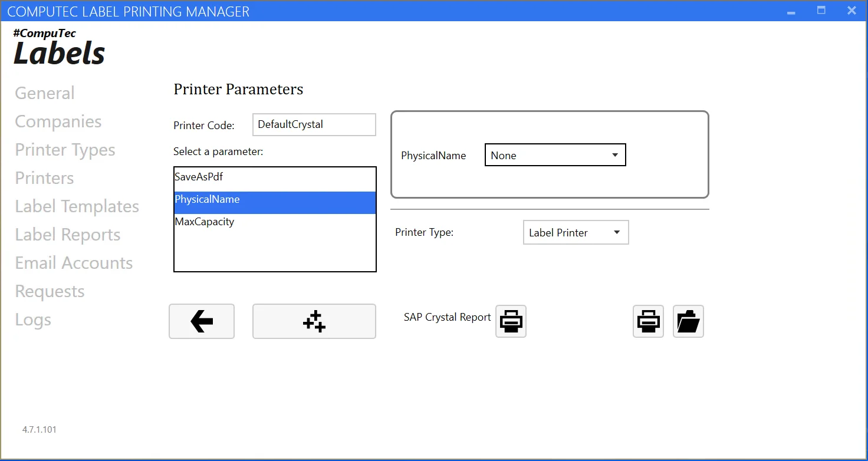
Task: Open the Email Accounts section
Action: pyautogui.click(x=74, y=263)
